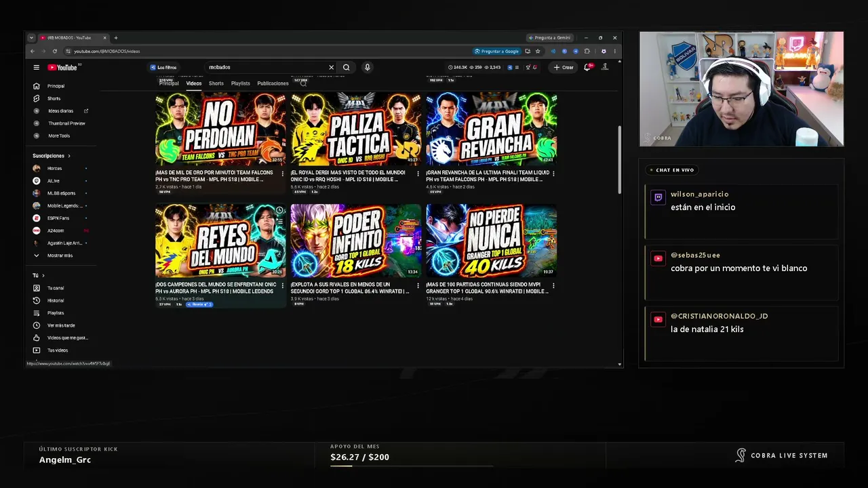Go to the YouTube logo home
The height and width of the screenshot is (488, 868).
(x=62, y=67)
